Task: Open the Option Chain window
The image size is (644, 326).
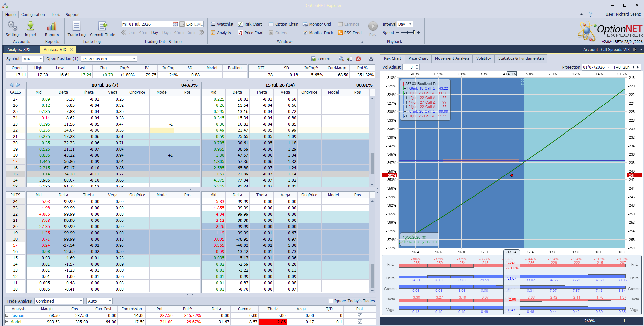Action: [283, 24]
